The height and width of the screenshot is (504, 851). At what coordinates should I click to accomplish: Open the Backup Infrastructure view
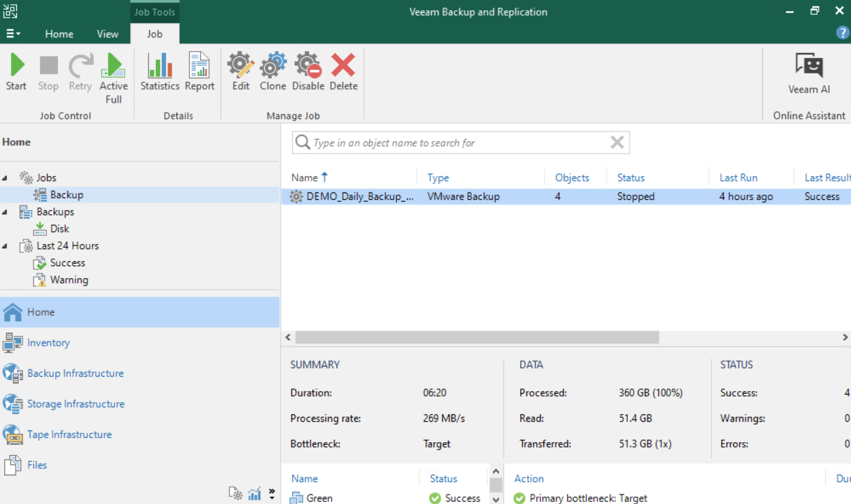point(75,373)
